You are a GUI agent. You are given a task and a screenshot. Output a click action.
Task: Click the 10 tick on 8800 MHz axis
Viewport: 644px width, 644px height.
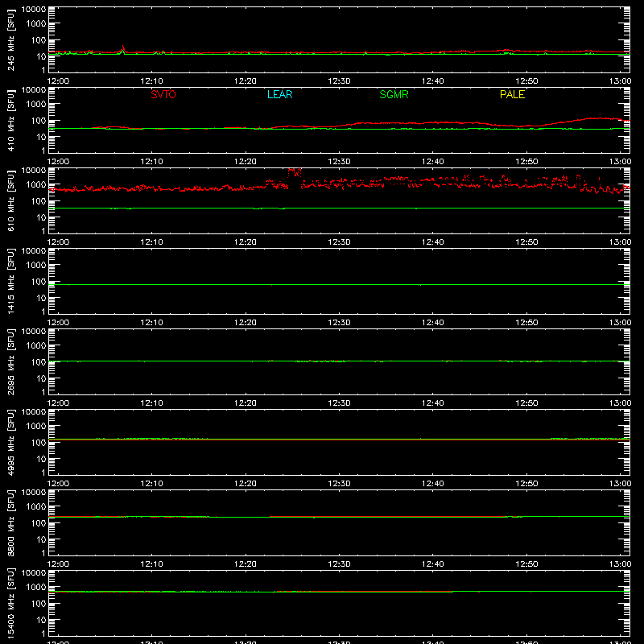tap(41, 539)
